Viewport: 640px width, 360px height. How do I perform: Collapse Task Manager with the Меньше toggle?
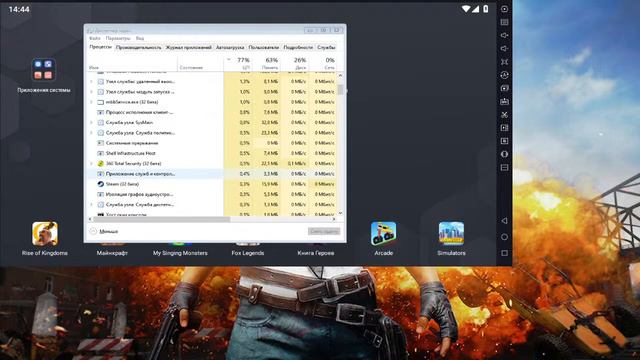(x=104, y=231)
